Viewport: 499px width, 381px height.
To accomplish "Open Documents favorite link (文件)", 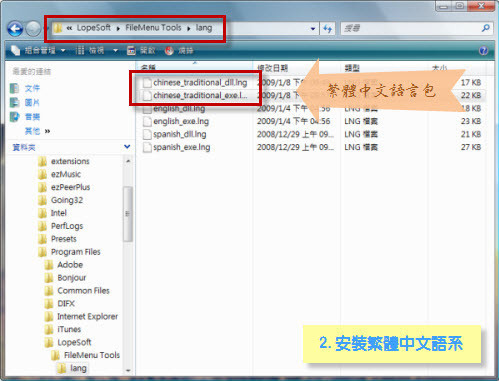I will coord(32,88).
